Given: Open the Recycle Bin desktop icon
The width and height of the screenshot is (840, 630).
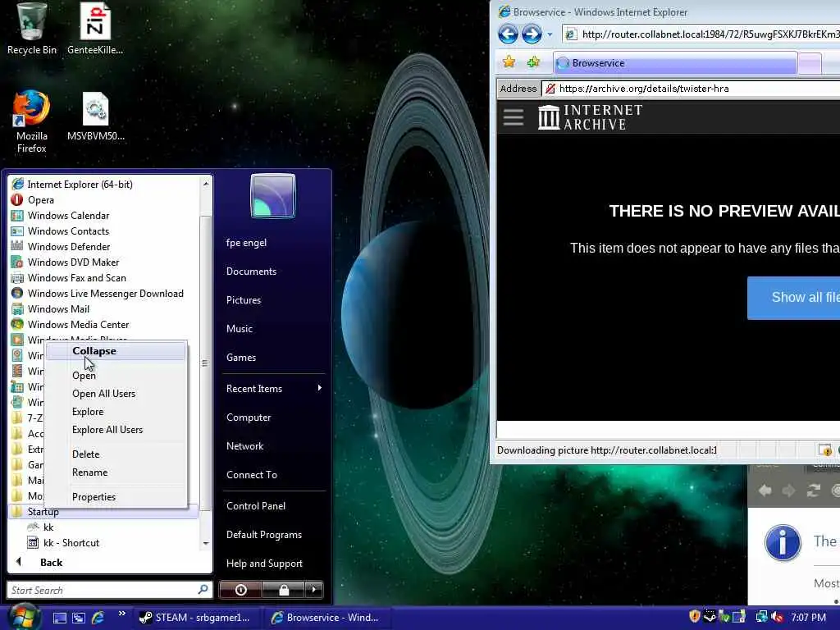Looking at the screenshot, I should click(x=32, y=28).
